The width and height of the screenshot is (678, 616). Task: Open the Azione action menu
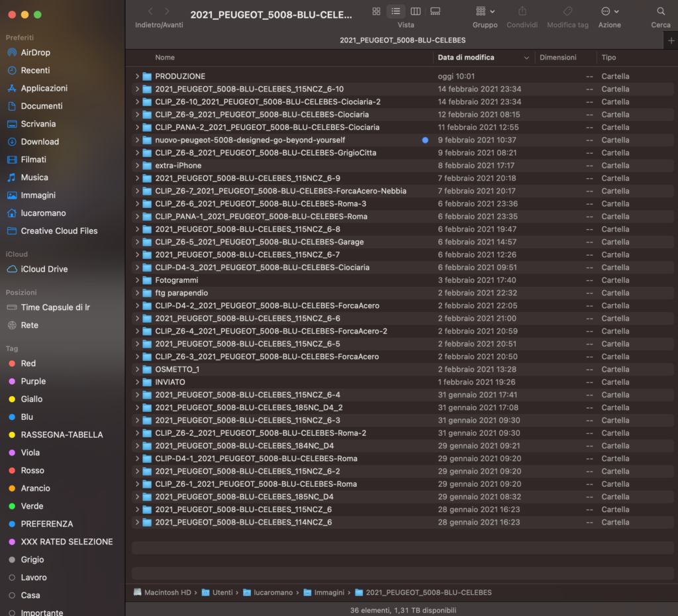click(x=609, y=11)
